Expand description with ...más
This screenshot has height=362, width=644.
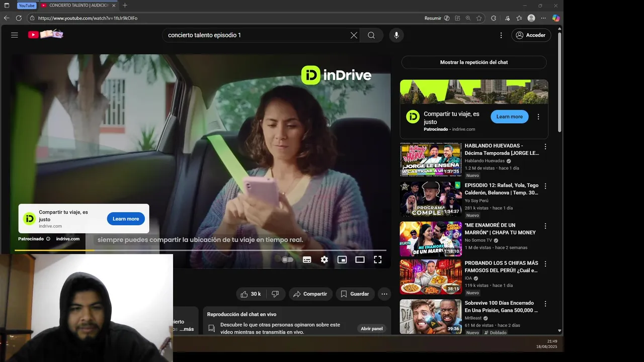point(186,329)
